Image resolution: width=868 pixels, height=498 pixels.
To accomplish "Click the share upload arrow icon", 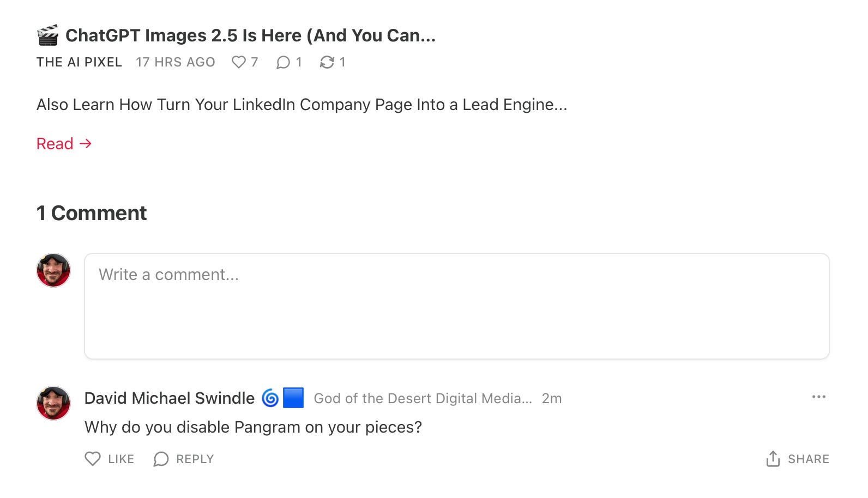I will 773,459.
